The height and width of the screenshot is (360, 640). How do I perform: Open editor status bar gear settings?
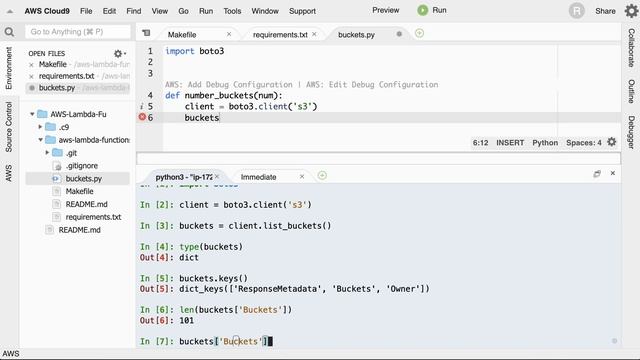click(x=611, y=142)
